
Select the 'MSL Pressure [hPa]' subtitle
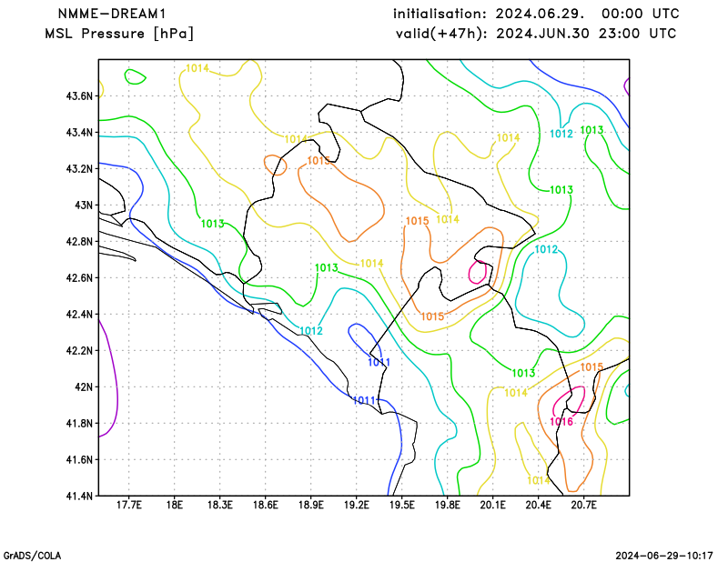point(119,34)
